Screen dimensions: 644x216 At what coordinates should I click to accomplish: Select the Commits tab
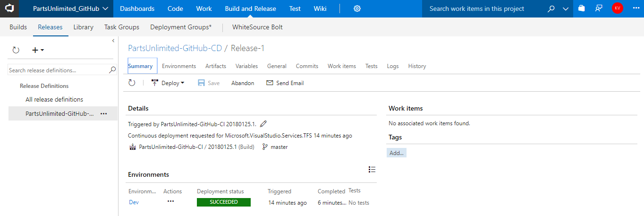307,66
